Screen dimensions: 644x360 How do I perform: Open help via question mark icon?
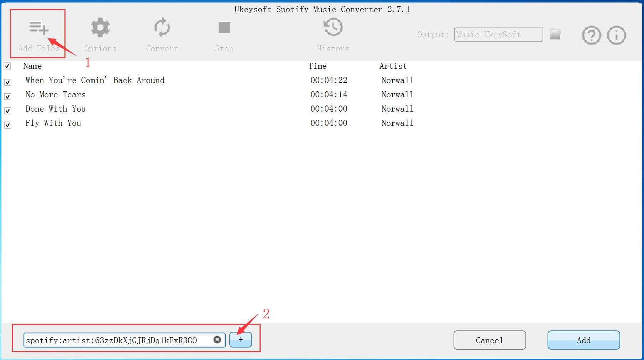[591, 35]
